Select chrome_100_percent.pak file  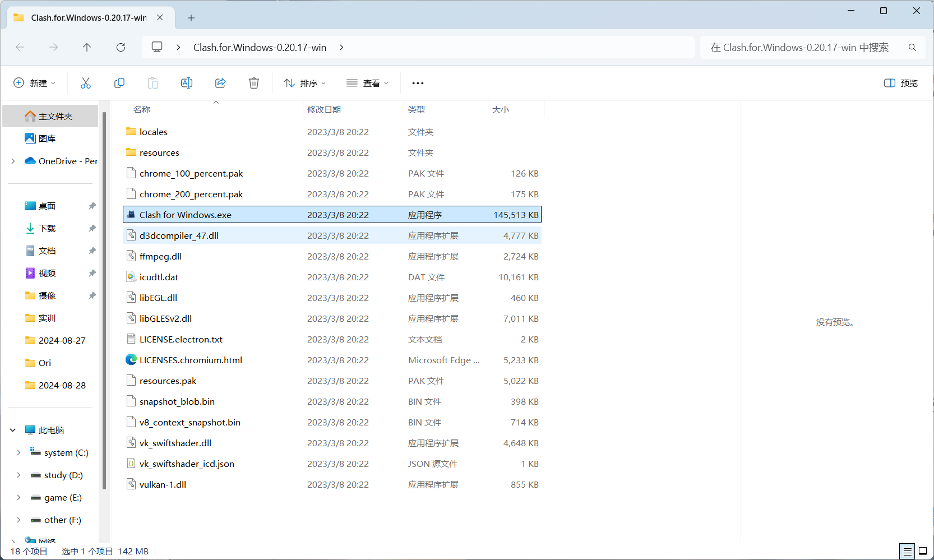click(x=332, y=173)
